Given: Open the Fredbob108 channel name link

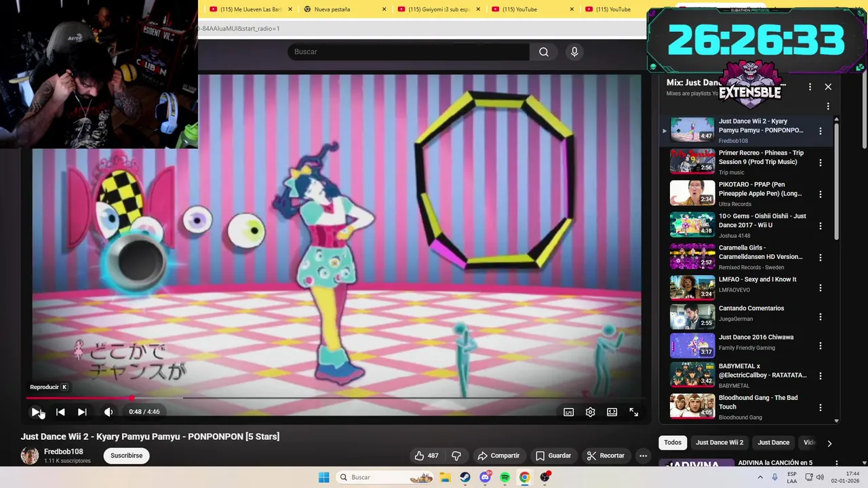Looking at the screenshot, I should pyautogui.click(x=64, y=451).
